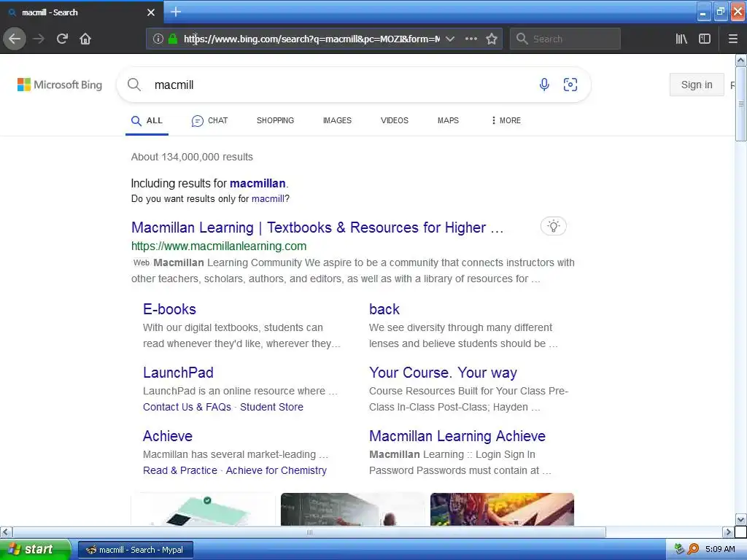
Task: Click the horizontal scrollbar right arrow
Action: pos(728,532)
